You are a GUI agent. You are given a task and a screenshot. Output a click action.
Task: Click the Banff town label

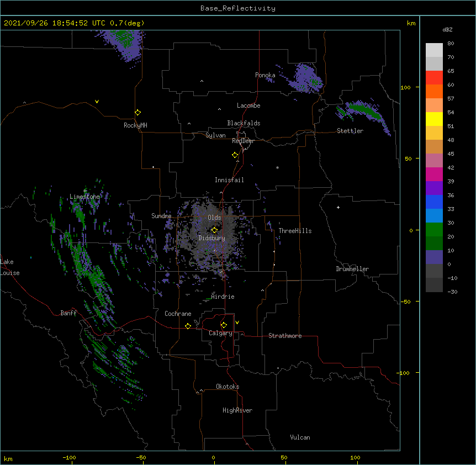click(68, 313)
